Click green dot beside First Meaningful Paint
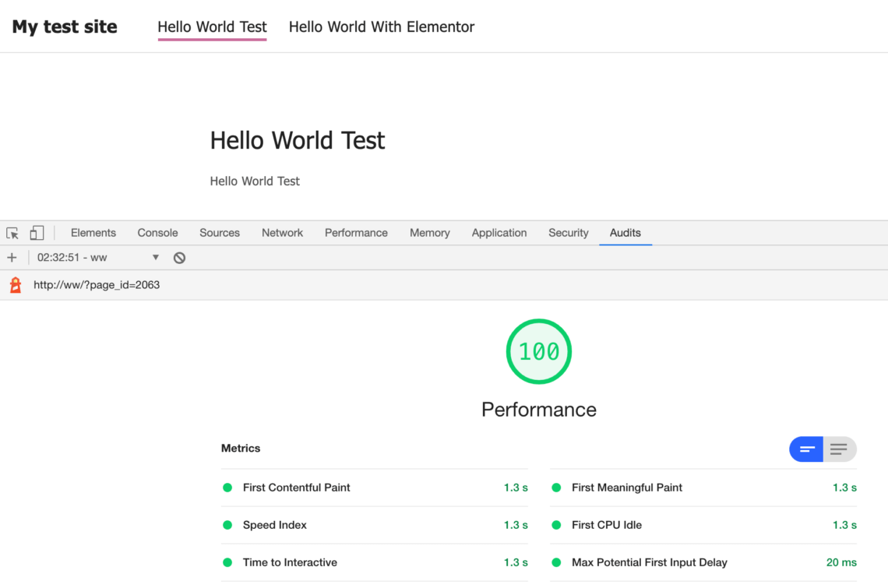 [x=556, y=488]
